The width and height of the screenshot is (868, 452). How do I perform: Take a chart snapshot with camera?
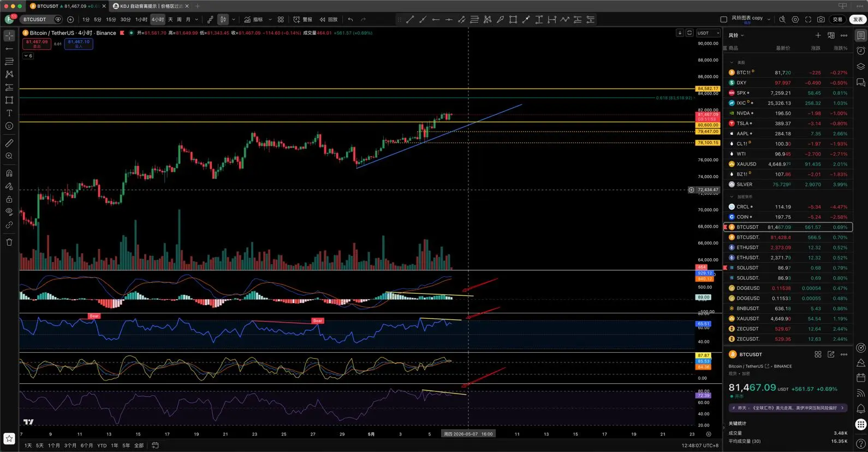click(821, 20)
